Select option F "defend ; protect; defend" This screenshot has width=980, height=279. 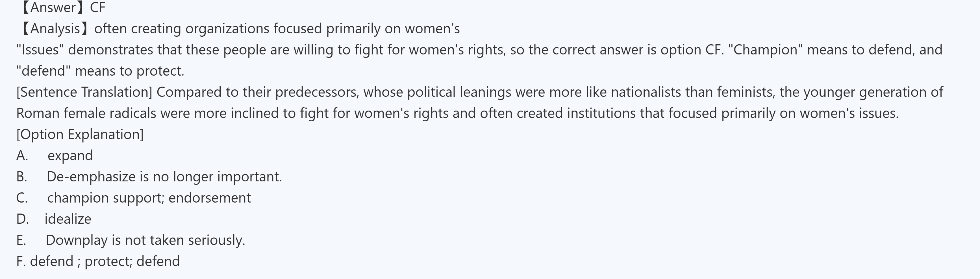pos(98,262)
